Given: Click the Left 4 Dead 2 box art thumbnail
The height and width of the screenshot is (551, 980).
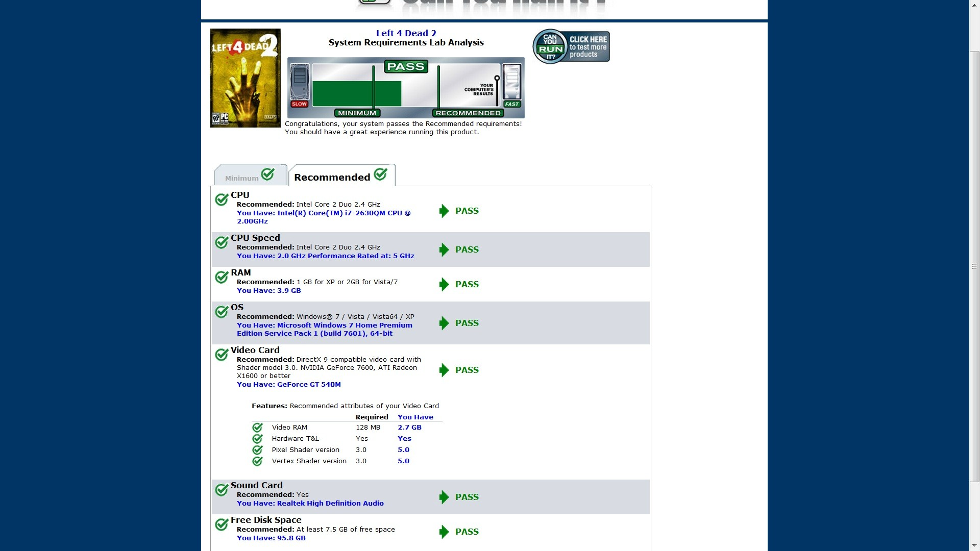Looking at the screenshot, I should coord(246,78).
